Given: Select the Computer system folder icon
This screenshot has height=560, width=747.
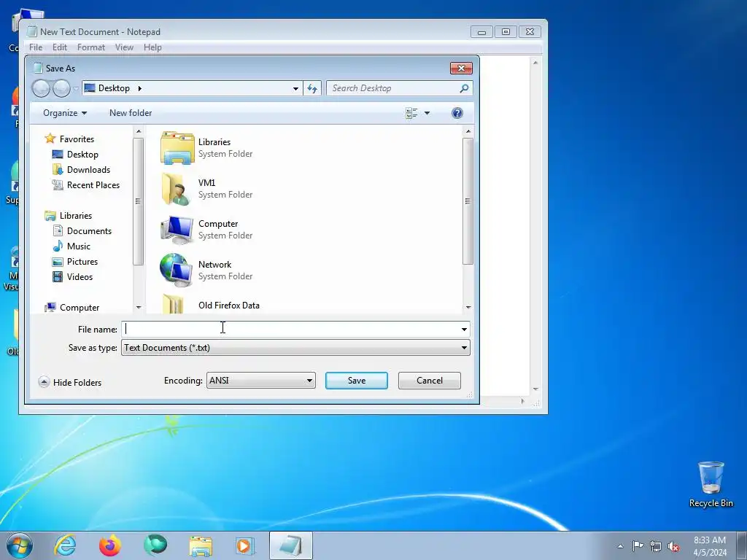Looking at the screenshot, I should (x=177, y=230).
